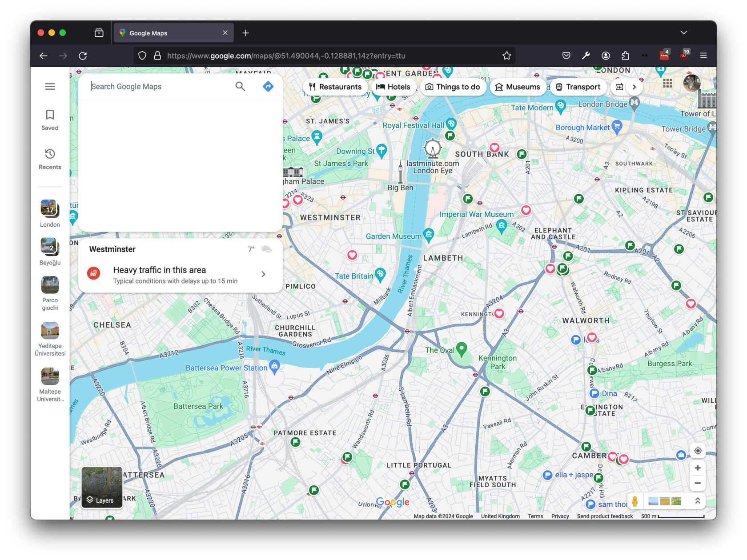Open Directions blue arrow icon

[x=268, y=87]
